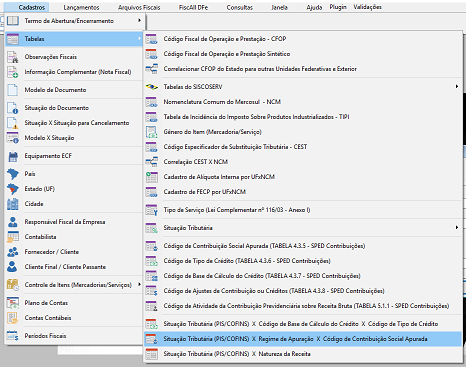Open the FiscAll DFe menu
Viewport: 466px width, 367px height.
point(193,7)
